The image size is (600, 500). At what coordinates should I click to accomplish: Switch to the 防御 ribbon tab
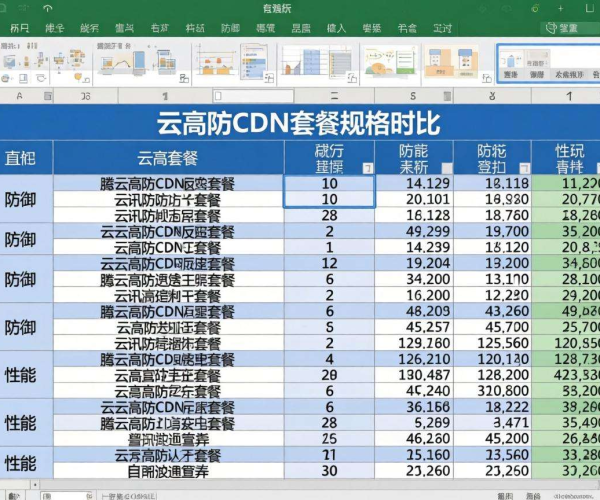pyautogui.click(x=230, y=28)
